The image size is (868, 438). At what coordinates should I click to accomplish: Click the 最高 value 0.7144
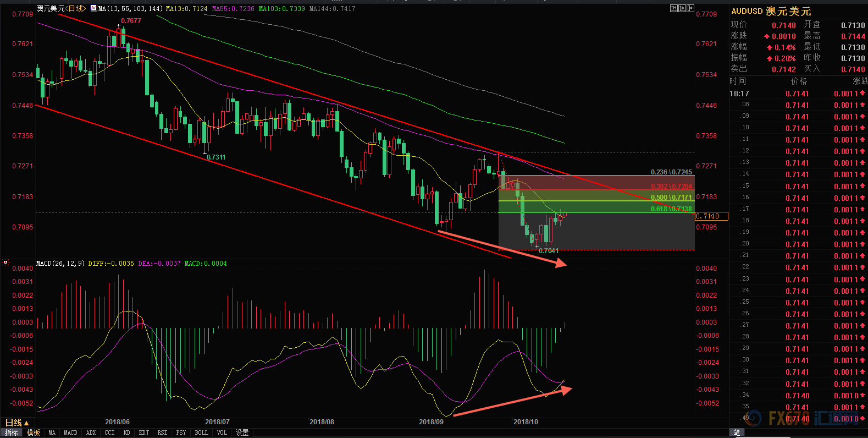(853, 36)
